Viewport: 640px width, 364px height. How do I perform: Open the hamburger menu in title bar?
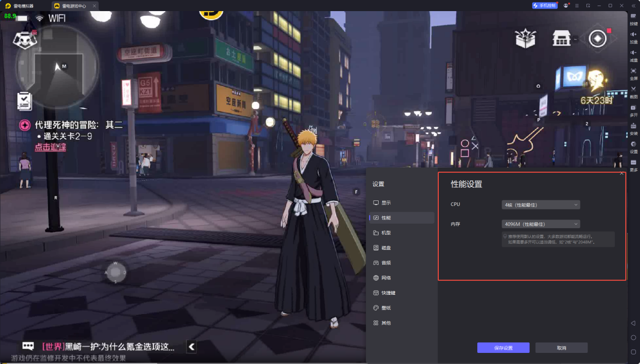(577, 6)
